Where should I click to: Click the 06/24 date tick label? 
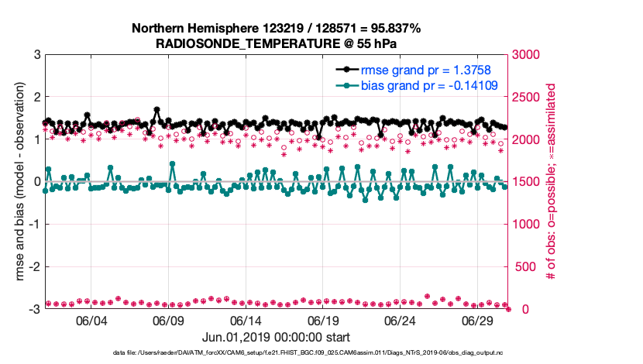(x=401, y=321)
